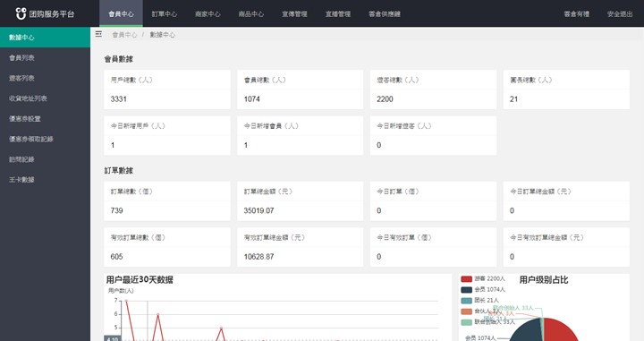Open the 訂單中心 top navigation tab
The height and width of the screenshot is (341, 644).
coord(165,14)
